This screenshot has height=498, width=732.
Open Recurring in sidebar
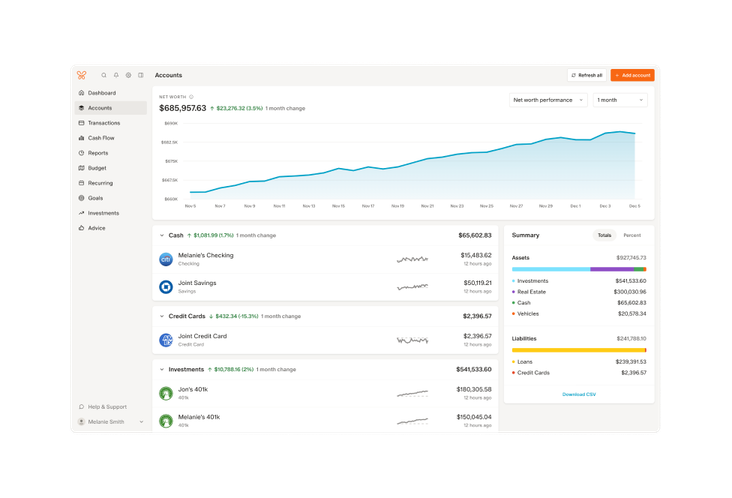click(111, 183)
